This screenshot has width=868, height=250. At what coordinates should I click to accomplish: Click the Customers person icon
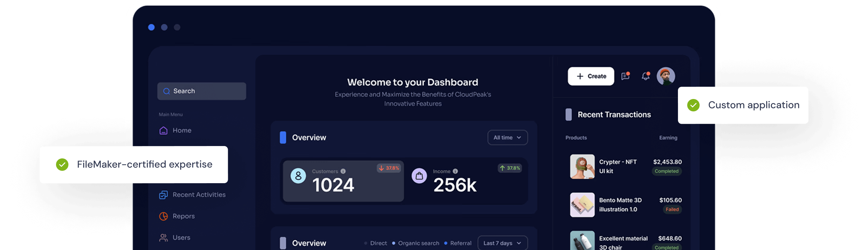coord(298,176)
